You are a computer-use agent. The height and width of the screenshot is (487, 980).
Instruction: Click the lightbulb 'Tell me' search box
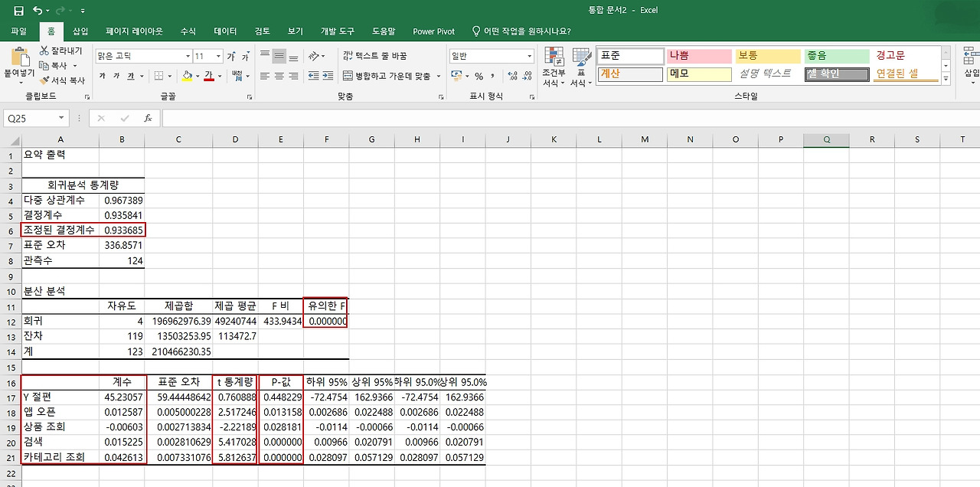point(521,31)
